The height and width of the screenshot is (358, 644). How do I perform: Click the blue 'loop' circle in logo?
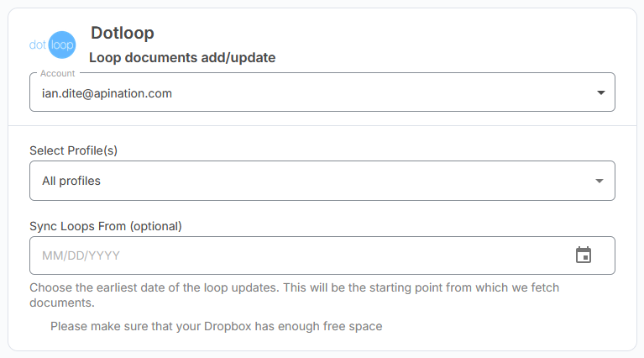(62, 45)
